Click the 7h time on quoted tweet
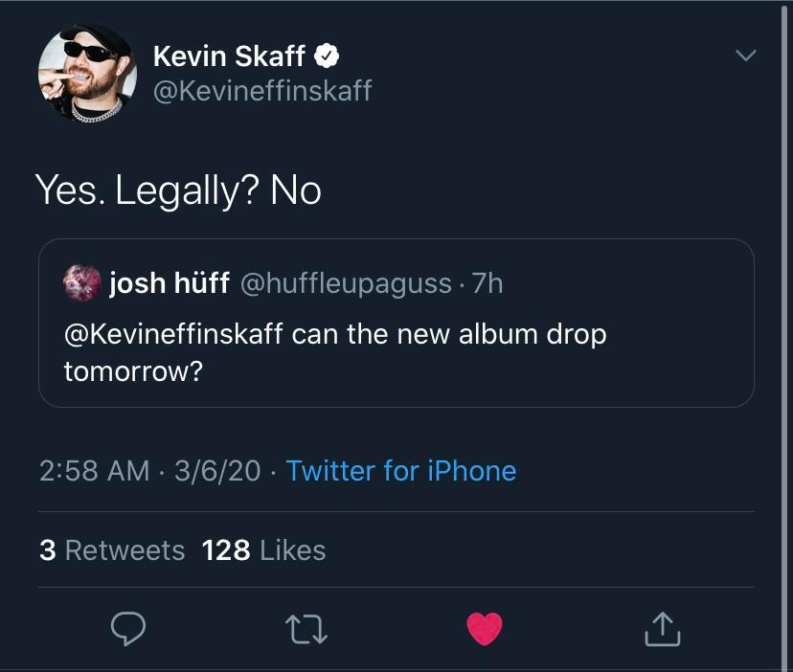This screenshot has width=793, height=672. [x=487, y=283]
